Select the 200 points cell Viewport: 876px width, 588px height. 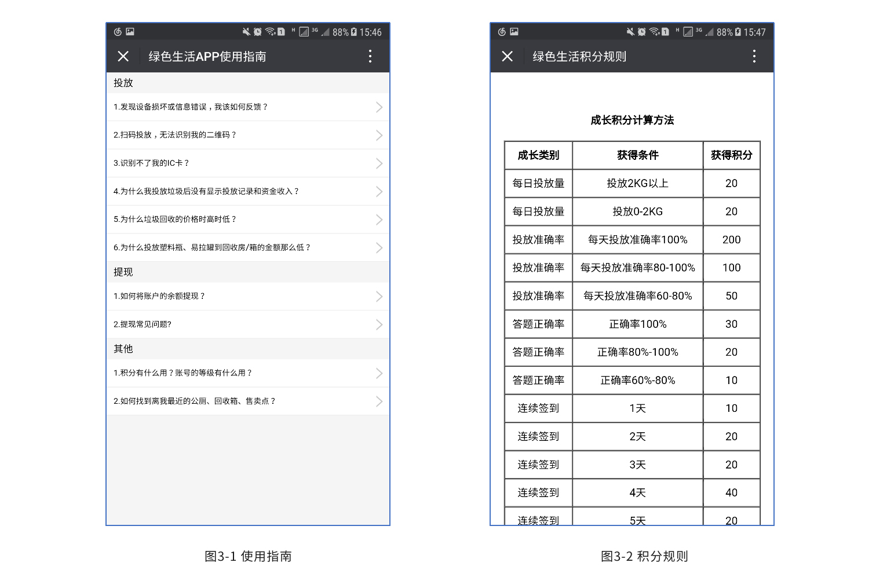pos(732,239)
